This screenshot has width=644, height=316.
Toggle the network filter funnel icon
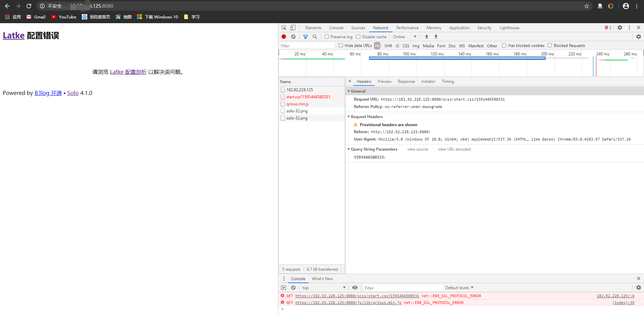(x=305, y=37)
